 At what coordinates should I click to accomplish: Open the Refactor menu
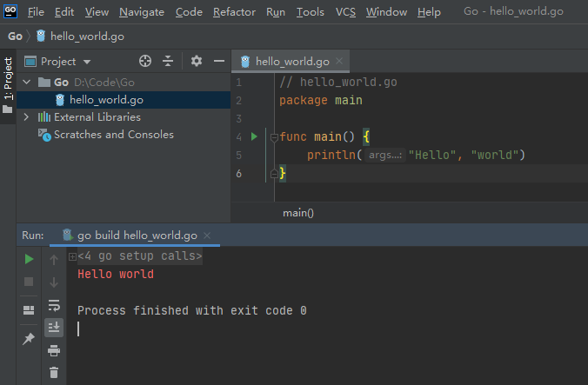click(x=234, y=12)
